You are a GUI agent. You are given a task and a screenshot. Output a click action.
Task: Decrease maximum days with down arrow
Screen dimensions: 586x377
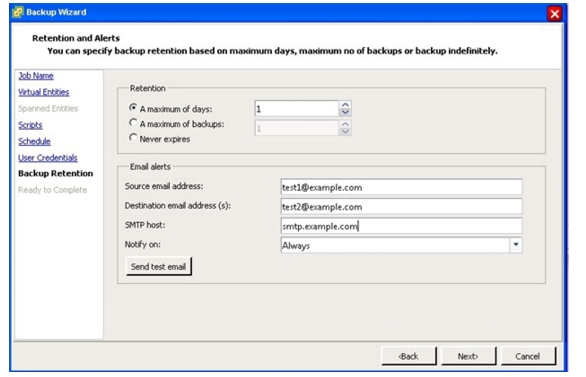tap(345, 112)
